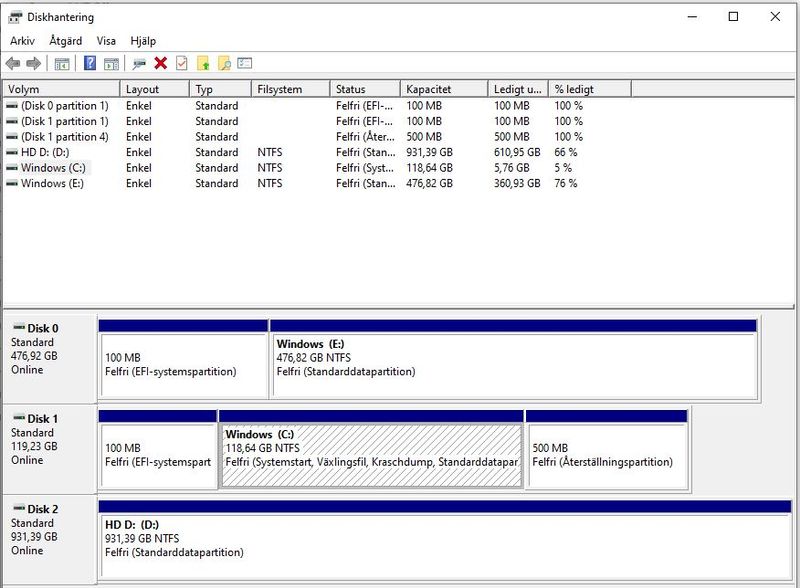Open the Hjälp menu
800x588 pixels.
[143, 41]
